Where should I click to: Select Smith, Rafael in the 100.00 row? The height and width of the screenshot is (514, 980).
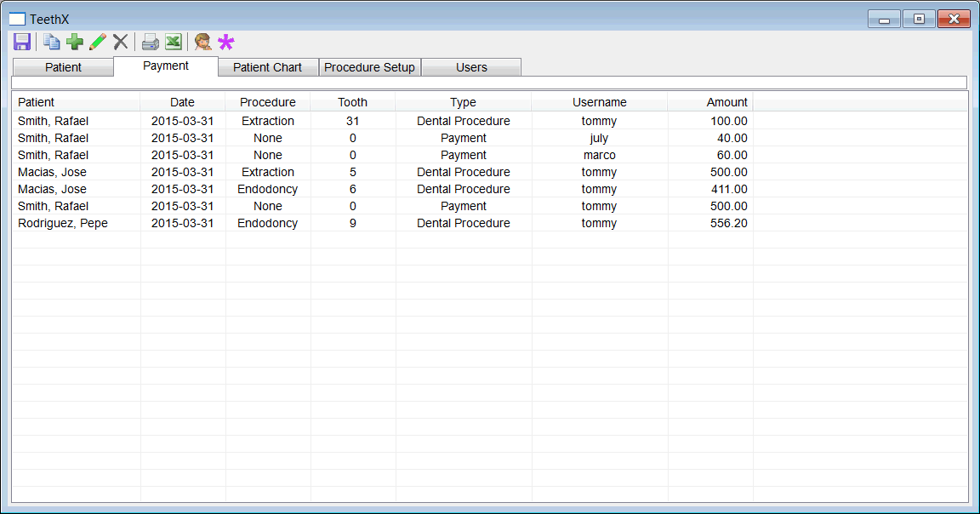coord(53,121)
